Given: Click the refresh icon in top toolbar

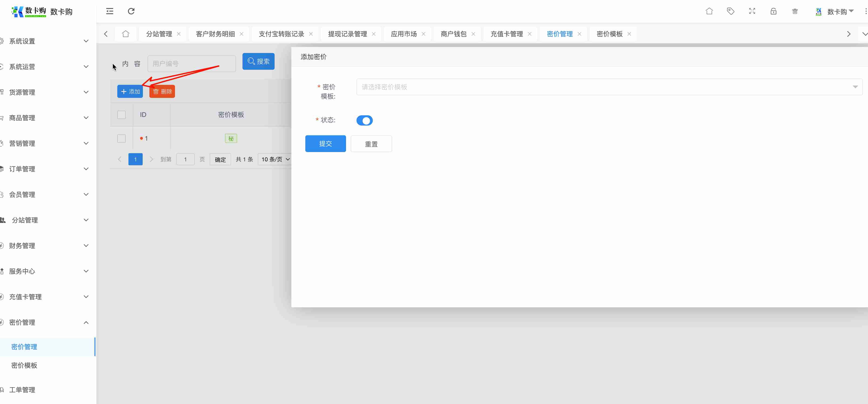Looking at the screenshot, I should tap(131, 11).
